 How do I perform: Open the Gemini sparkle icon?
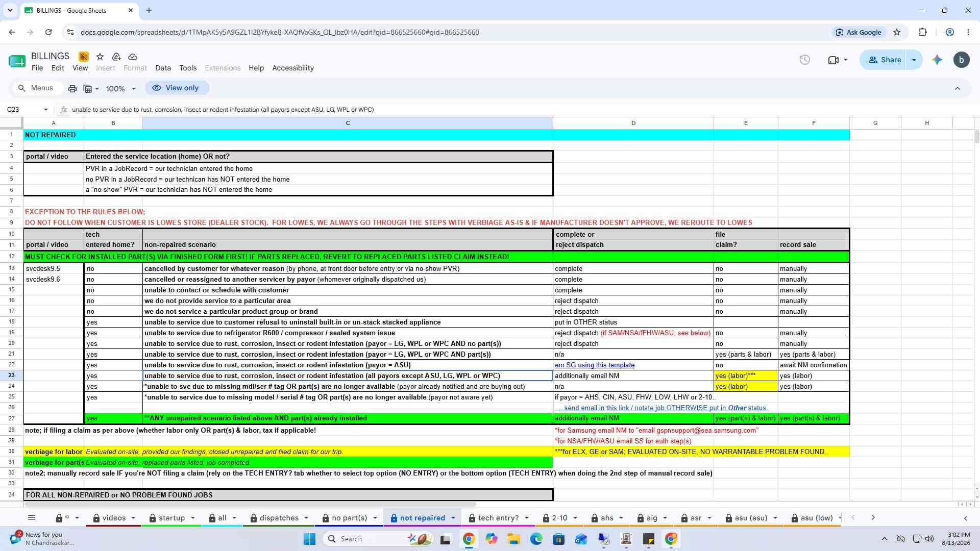(x=937, y=60)
